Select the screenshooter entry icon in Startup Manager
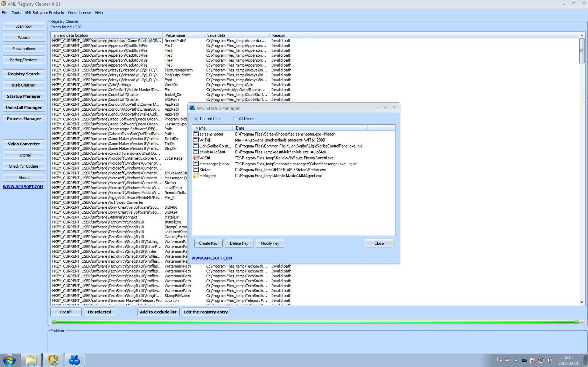Viewport: 588px width, 367px height. pos(196,134)
